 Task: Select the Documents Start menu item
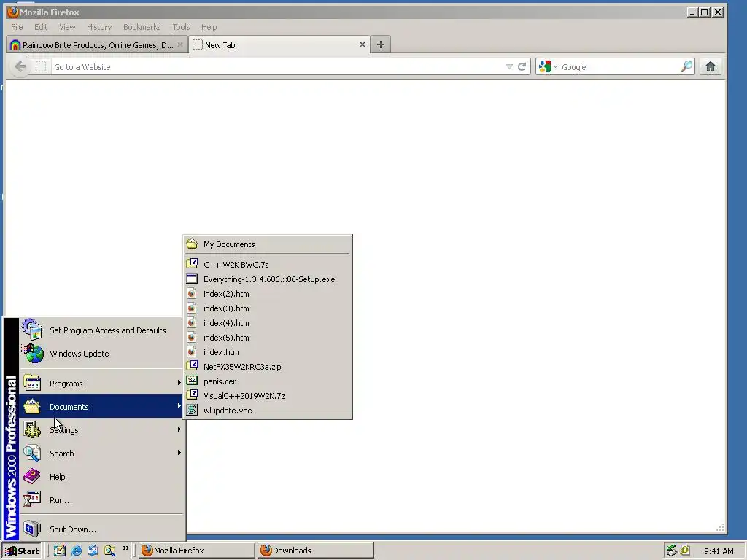click(101, 407)
